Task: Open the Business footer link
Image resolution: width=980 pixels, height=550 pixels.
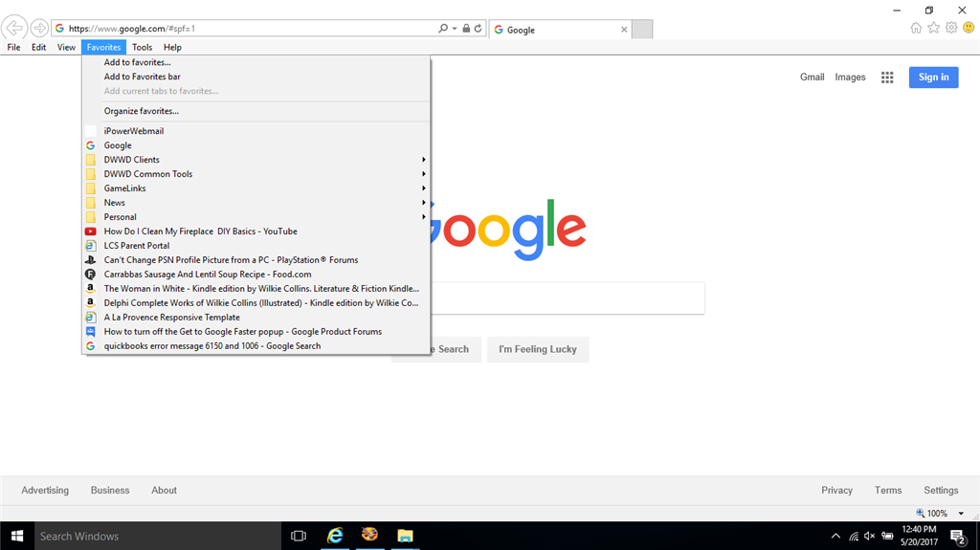Action: pyautogui.click(x=110, y=490)
